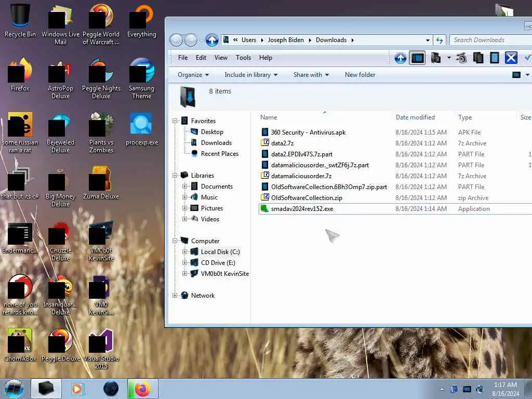The width and height of the screenshot is (532, 399).
Task: Open the Tools menu
Action: (243, 58)
